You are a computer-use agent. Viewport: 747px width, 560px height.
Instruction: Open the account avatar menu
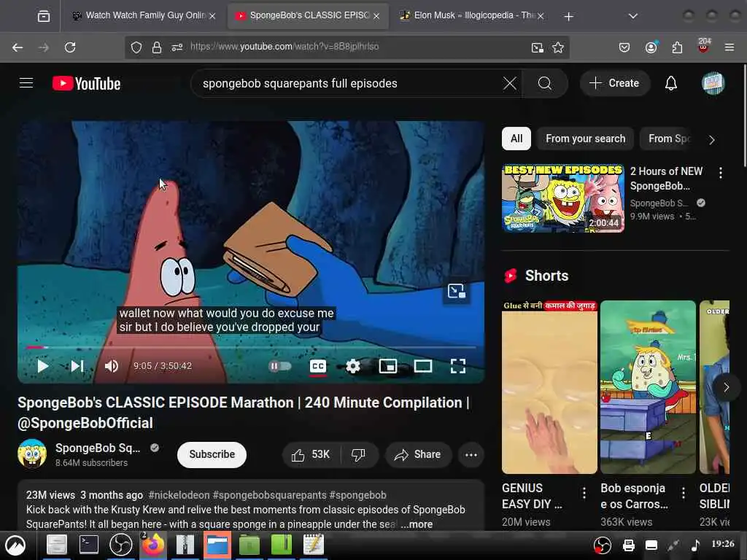pos(713,83)
